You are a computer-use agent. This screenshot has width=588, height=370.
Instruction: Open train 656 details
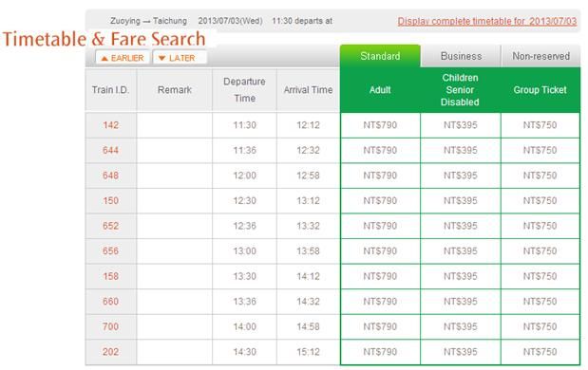110,250
